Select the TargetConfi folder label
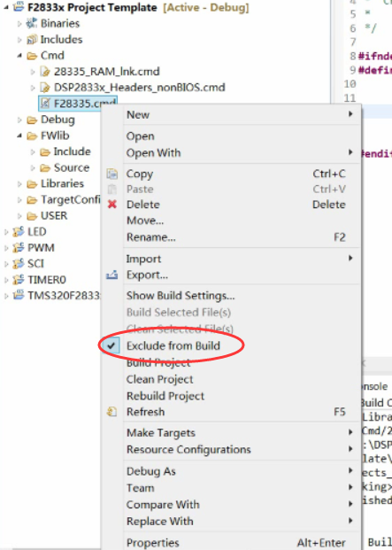 [x=71, y=200]
